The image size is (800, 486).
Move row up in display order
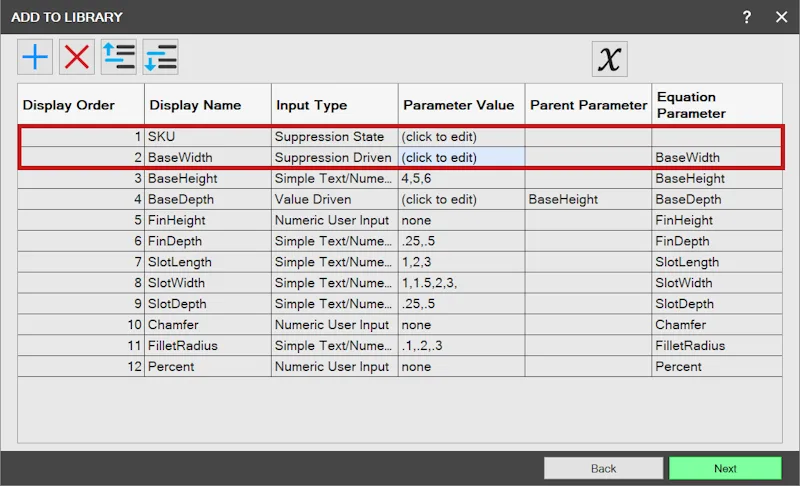[x=118, y=57]
